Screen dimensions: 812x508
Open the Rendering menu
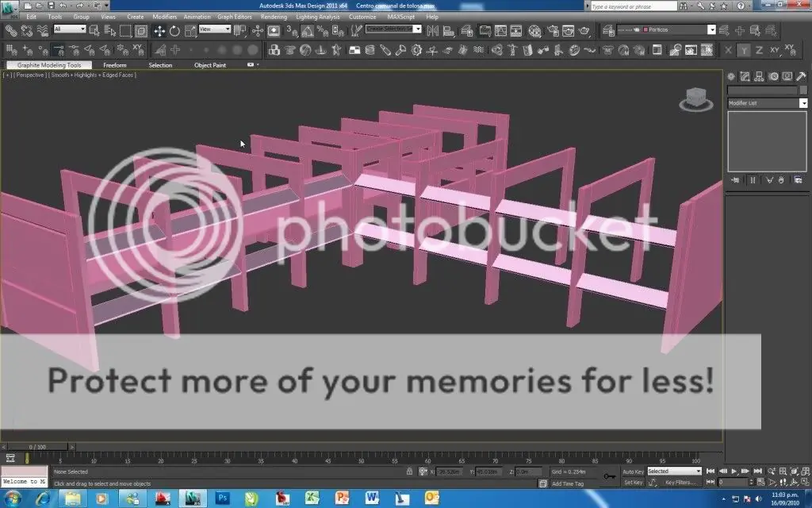274,16
